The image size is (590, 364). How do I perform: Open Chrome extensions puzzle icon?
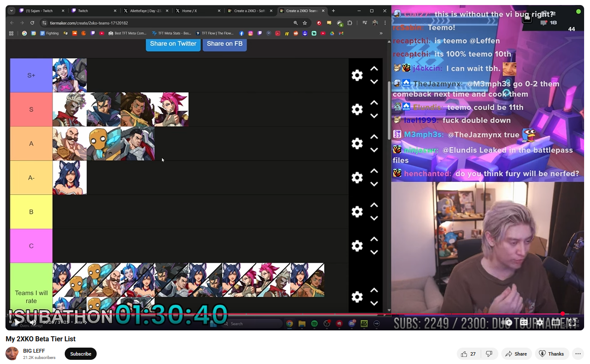point(350,23)
